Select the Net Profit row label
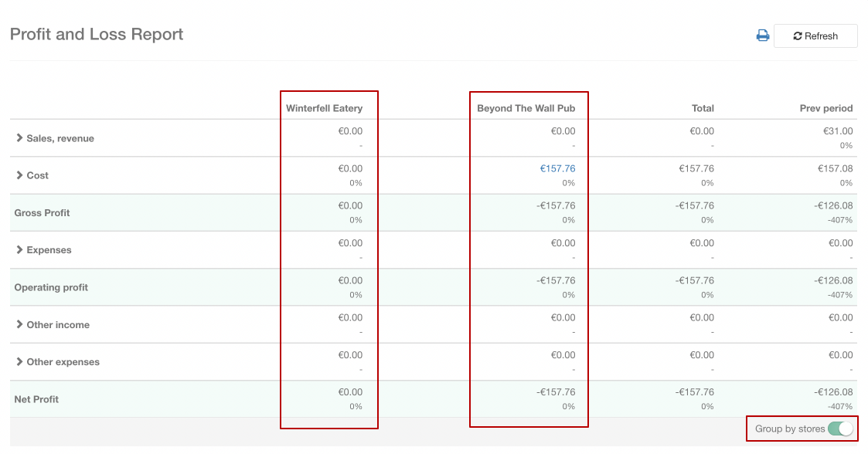This screenshot has height=454, width=868. tap(36, 399)
